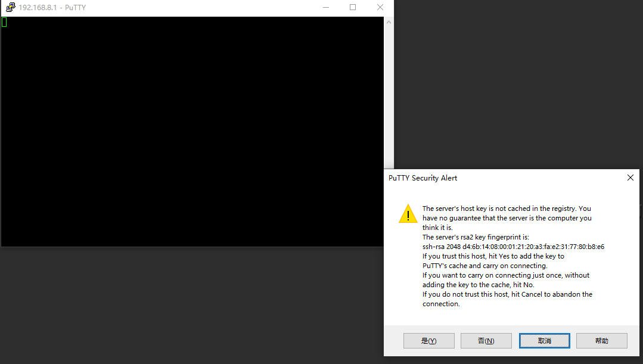Open help with the 帮助 button

click(601, 341)
